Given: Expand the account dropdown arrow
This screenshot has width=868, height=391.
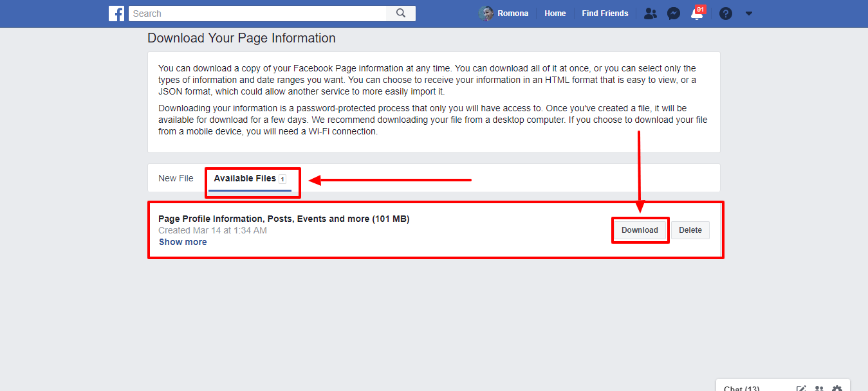Looking at the screenshot, I should point(749,14).
